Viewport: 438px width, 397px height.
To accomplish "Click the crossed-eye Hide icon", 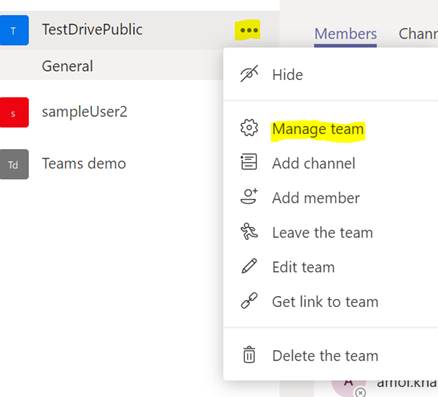I will point(249,74).
